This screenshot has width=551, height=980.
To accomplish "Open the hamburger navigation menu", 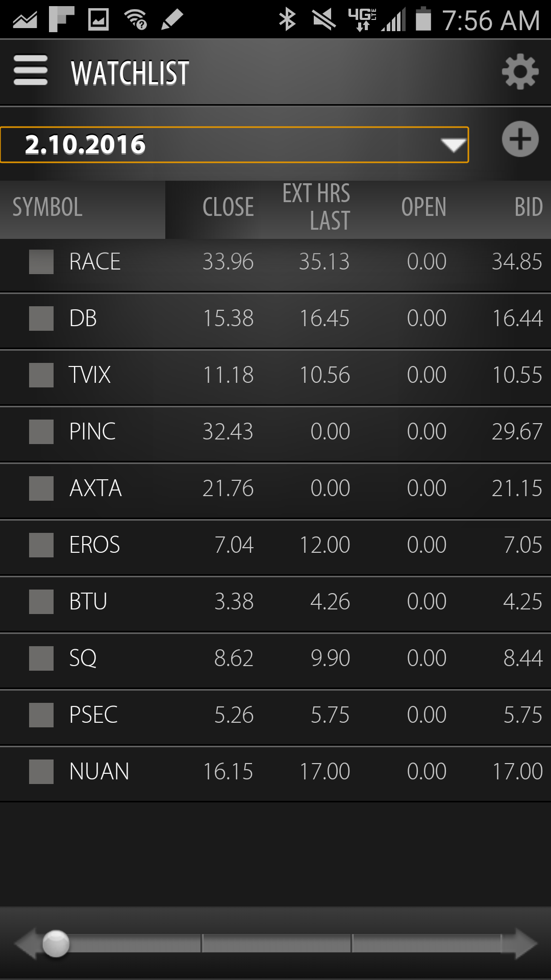I will 31,71.
